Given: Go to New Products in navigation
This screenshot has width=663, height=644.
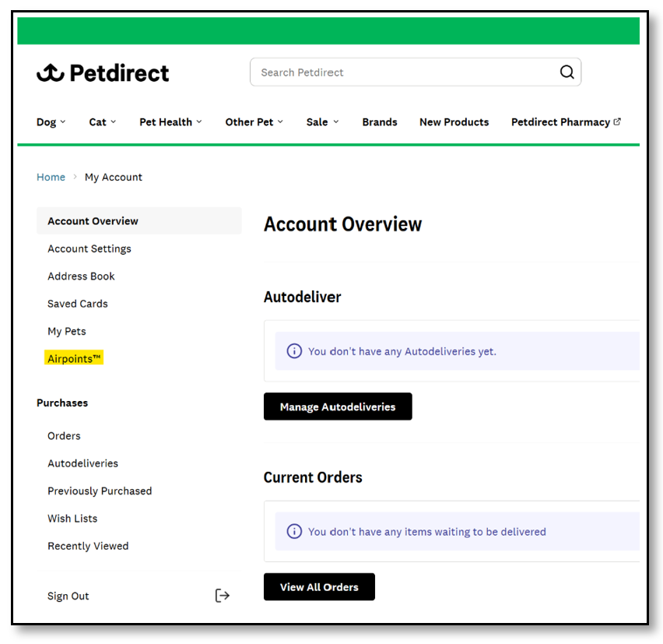Looking at the screenshot, I should 454,121.
